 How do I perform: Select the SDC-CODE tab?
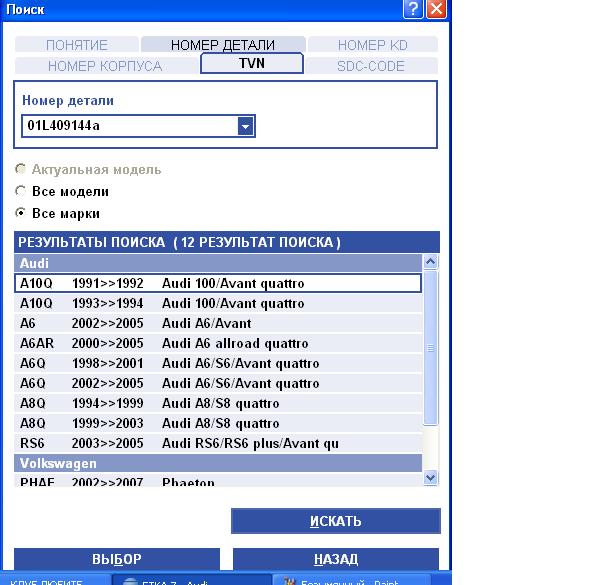click(x=370, y=66)
